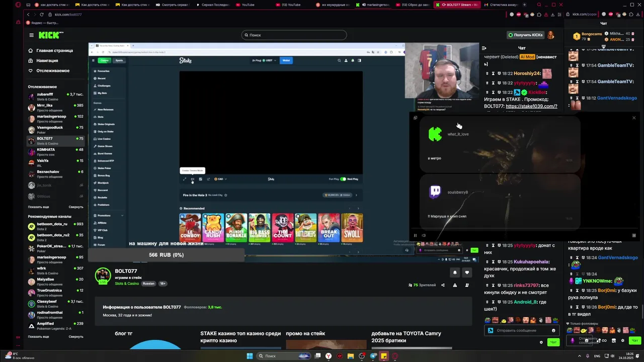Click the green Чат button in main chat
This screenshot has height=362, width=644.
[x=553, y=342]
